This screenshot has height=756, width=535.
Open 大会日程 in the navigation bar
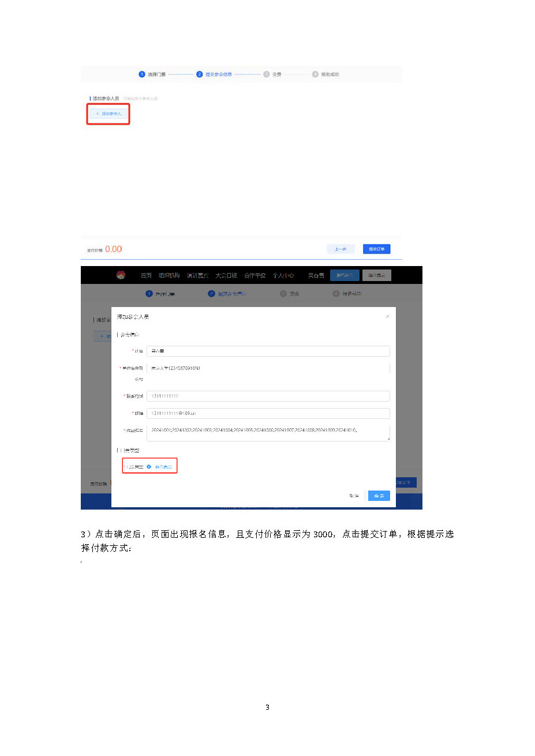coord(226,275)
